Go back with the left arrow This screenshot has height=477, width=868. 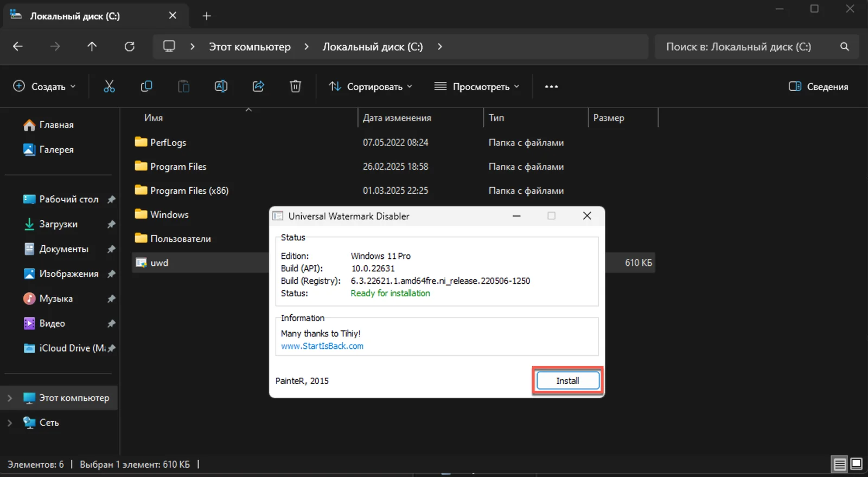pos(18,47)
